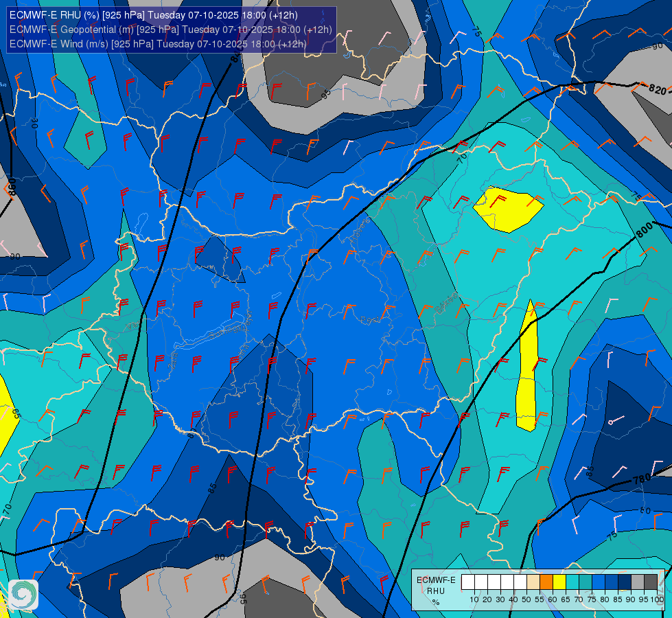Pick the teal 70–75 legend swatch
Screen dimensions: 672x618
coord(586,582)
